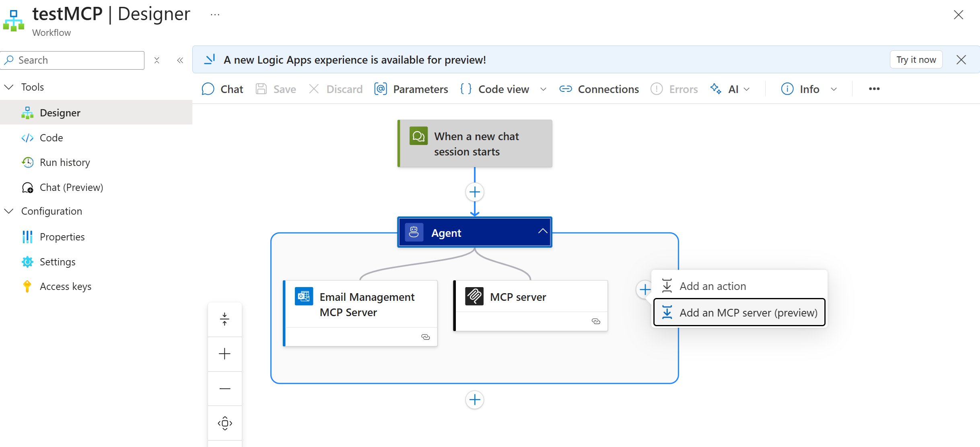Click the Search tools field

pyautogui.click(x=72, y=60)
